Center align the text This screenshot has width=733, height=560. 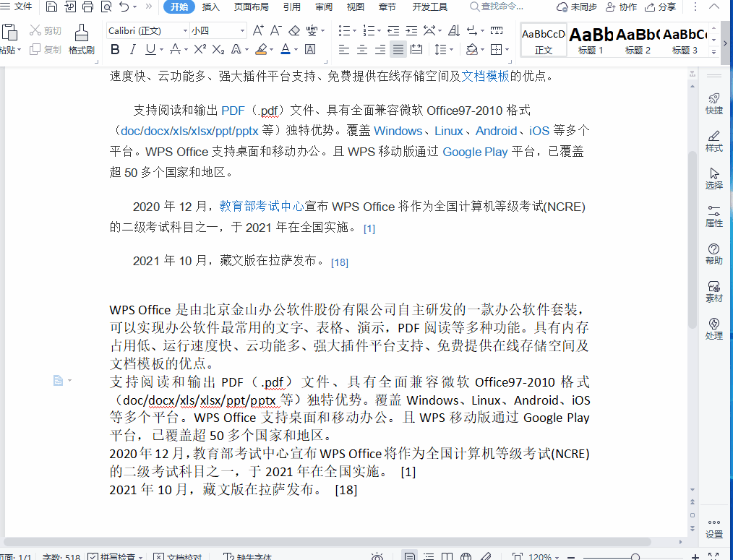pos(362,49)
